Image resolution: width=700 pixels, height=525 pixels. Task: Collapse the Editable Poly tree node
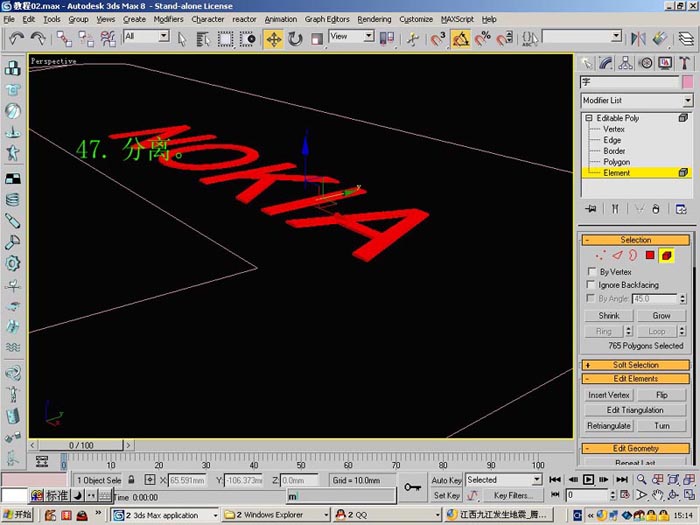(x=589, y=118)
